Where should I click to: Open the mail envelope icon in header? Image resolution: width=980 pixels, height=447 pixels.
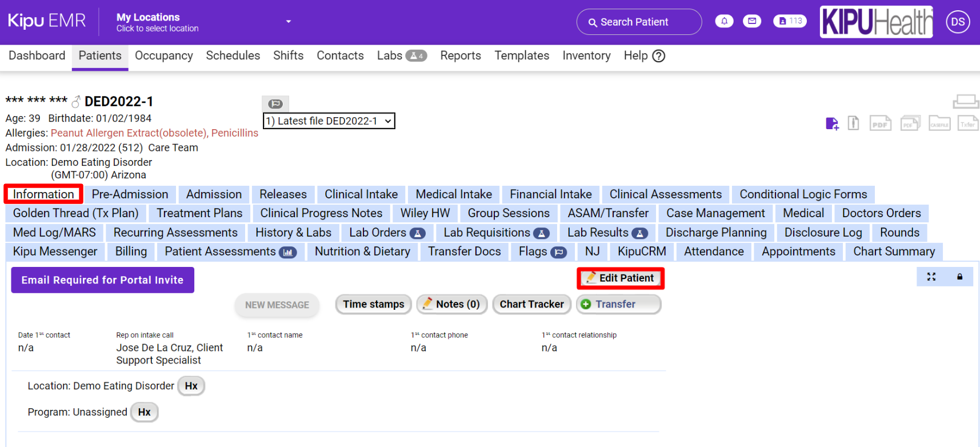coord(752,21)
